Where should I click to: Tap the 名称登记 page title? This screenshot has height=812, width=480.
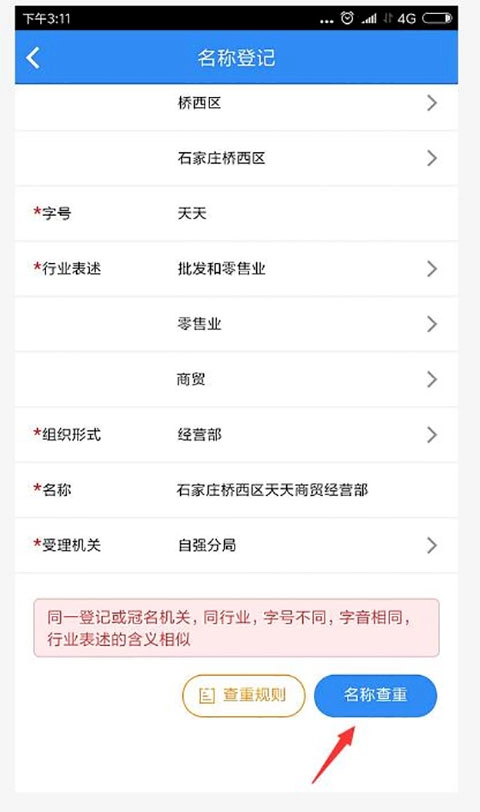(236, 57)
